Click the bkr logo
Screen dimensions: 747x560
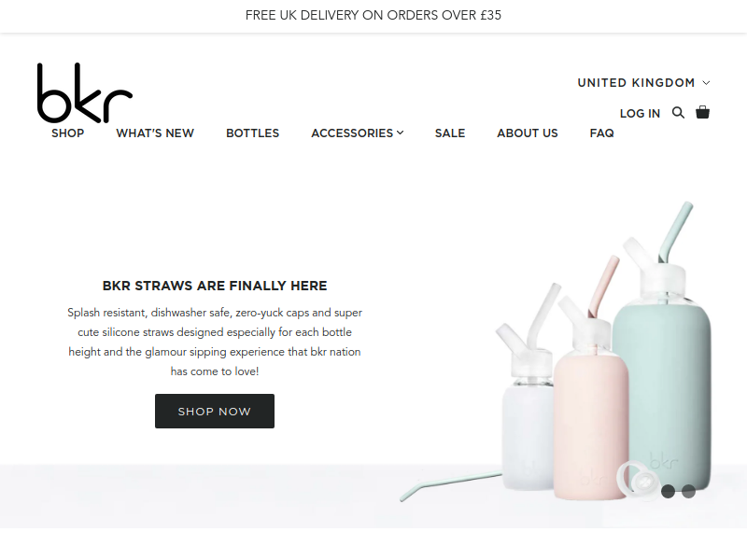point(85,92)
